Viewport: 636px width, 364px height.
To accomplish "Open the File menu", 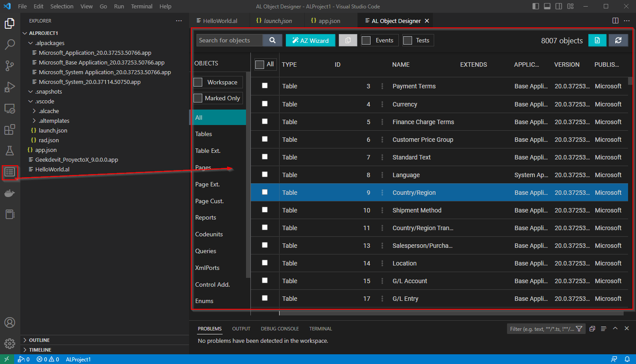I will (23, 7).
